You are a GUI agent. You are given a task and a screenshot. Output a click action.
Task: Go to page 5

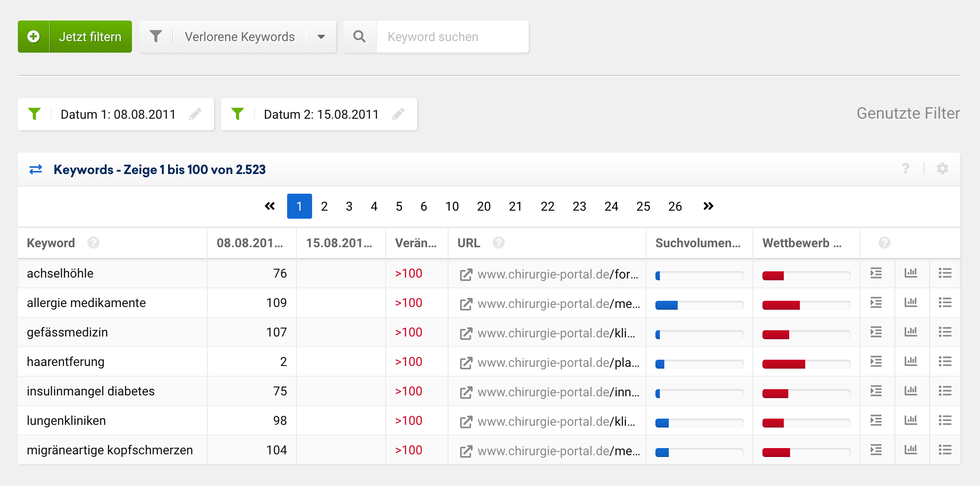(x=399, y=206)
